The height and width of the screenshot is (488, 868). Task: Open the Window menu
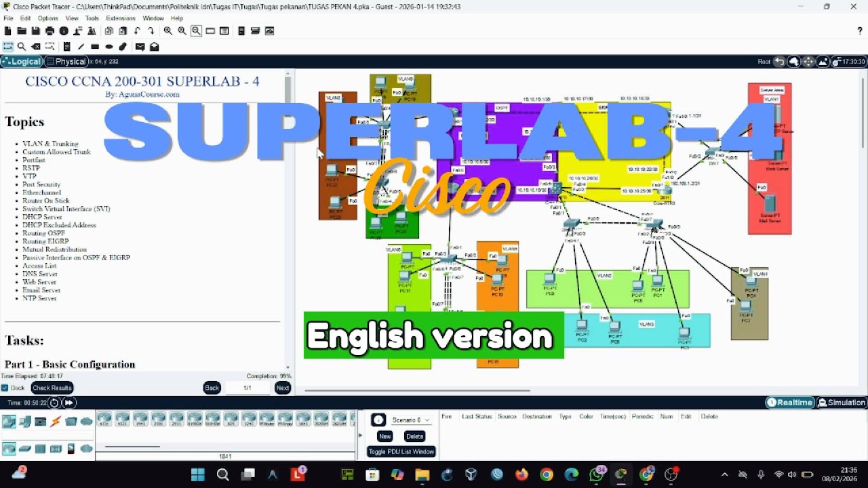point(153,18)
